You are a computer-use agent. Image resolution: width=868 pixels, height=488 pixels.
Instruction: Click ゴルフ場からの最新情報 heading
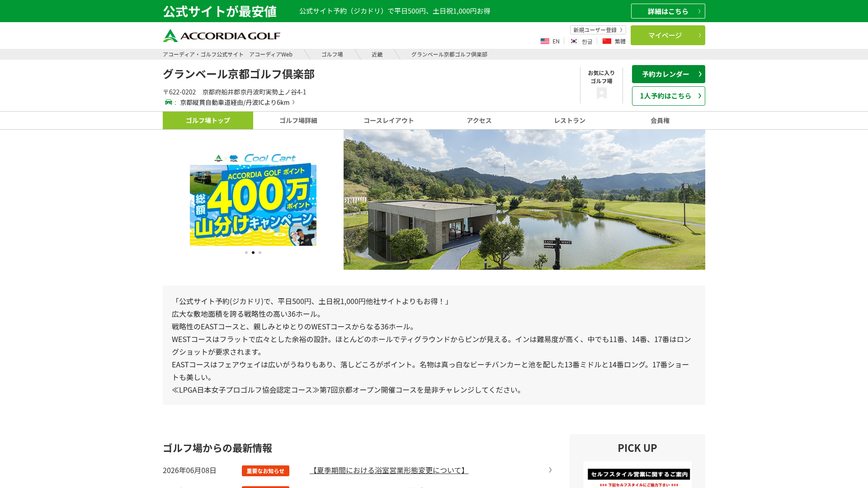217,448
